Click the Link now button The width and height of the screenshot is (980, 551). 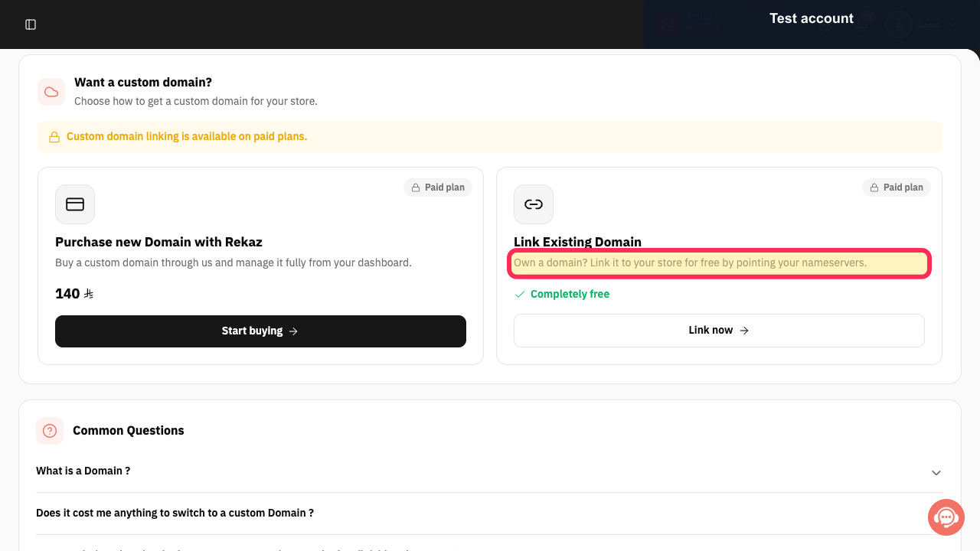(x=719, y=331)
